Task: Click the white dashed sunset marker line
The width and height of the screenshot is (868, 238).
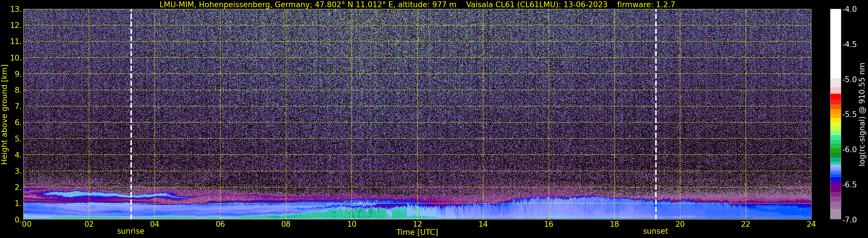Action: (656, 114)
